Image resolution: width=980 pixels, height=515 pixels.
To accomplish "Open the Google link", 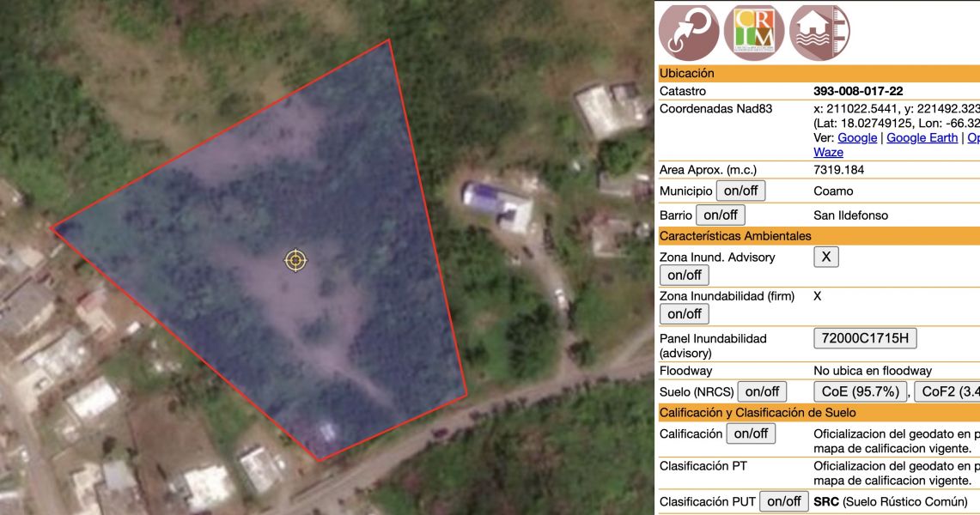I will tap(857, 137).
